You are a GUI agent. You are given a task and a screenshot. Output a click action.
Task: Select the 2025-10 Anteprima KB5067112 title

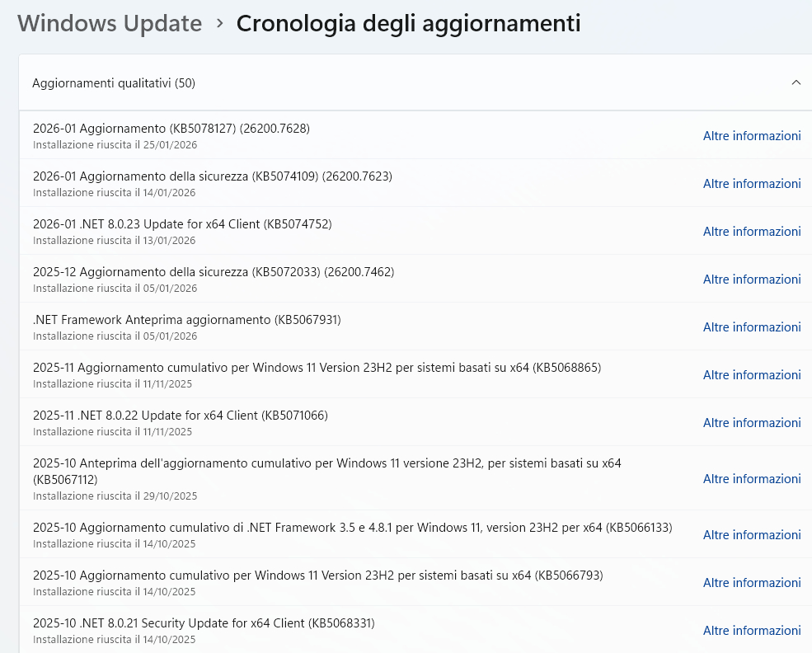pyautogui.click(x=326, y=472)
